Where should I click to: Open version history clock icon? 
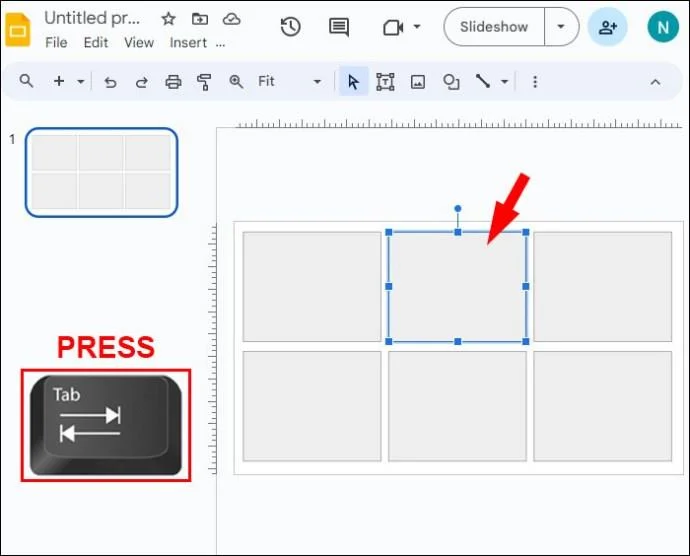point(290,27)
